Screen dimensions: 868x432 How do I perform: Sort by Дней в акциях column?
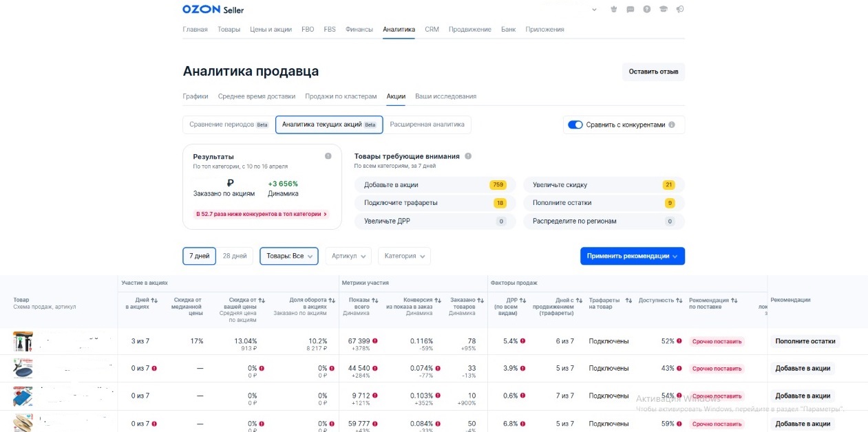pyautogui.click(x=154, y=301)
